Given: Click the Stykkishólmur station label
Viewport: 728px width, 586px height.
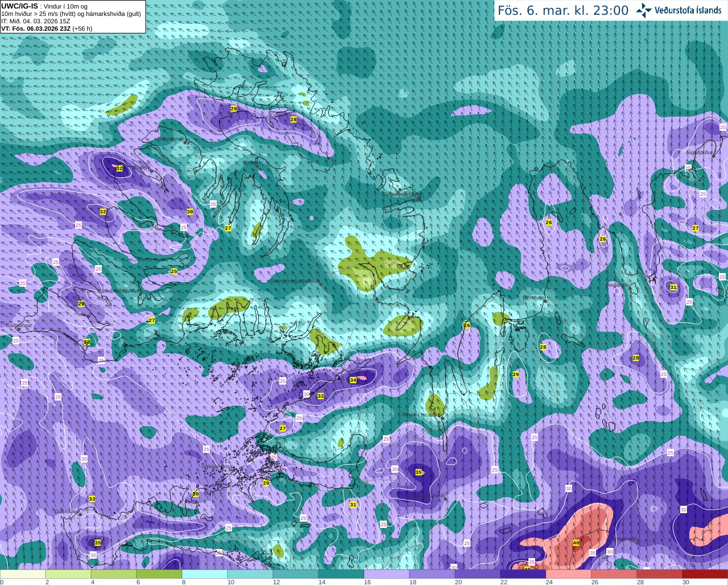Looking at the screenshot, I should tap(217, 467).
